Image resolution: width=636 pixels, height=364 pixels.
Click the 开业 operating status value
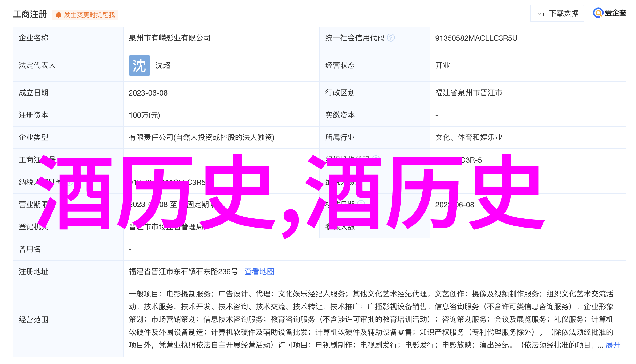443,65
